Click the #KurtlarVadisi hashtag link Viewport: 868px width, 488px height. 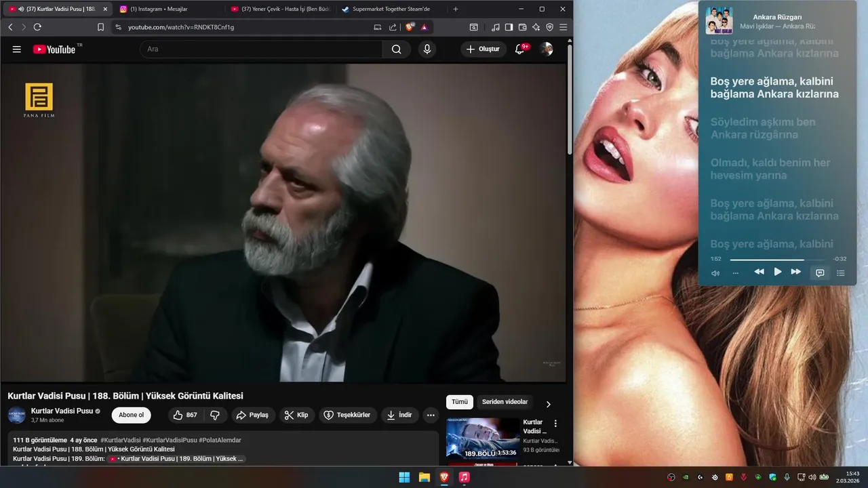121,440
